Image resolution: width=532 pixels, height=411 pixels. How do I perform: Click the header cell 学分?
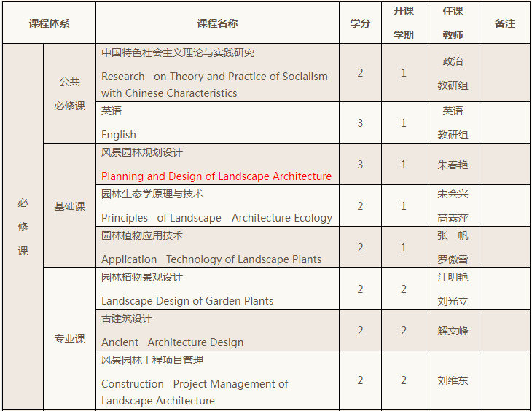point(360,23)
